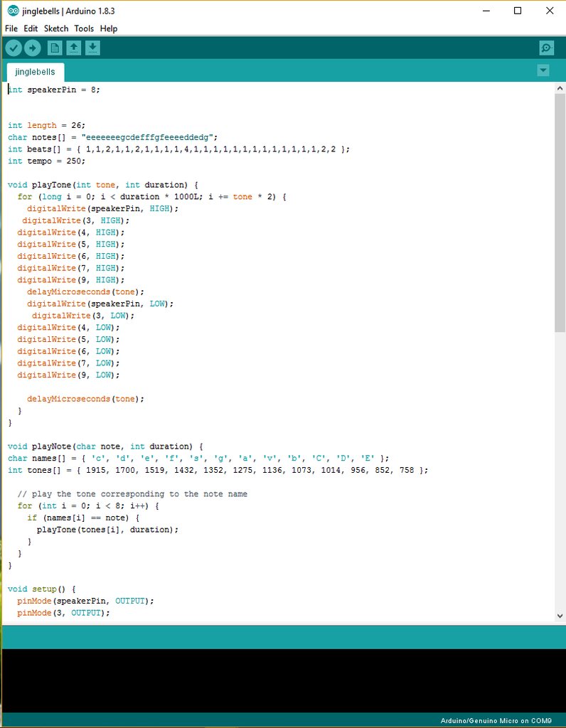Click the 'void setup()' line
Image resolution: width=566 pixels, height=728 pixels.
42,589
